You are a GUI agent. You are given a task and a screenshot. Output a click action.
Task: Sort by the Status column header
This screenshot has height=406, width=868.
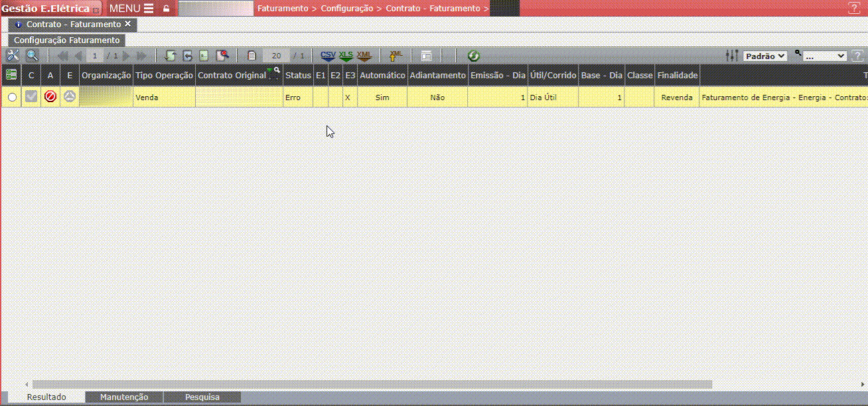298,76
